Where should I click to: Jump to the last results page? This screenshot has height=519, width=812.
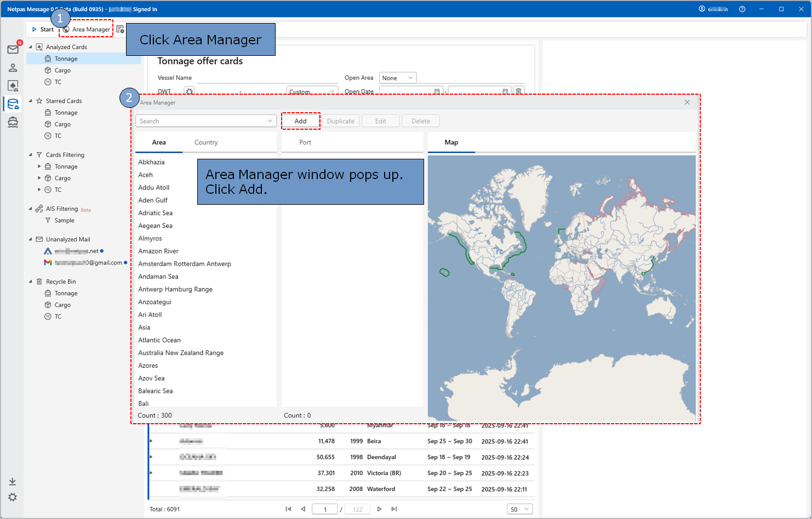pos(394,509)
